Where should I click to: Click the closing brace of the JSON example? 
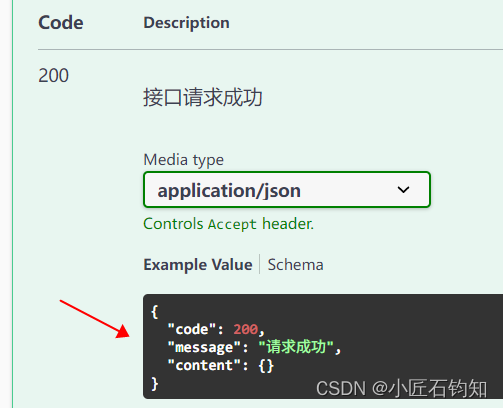pos(154,384)
